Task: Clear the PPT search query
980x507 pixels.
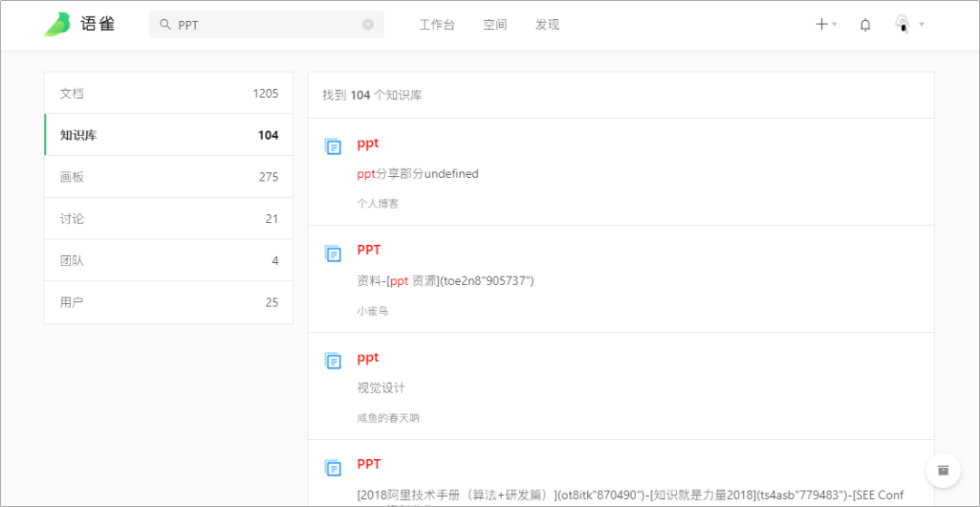Action: pos(368,24)
